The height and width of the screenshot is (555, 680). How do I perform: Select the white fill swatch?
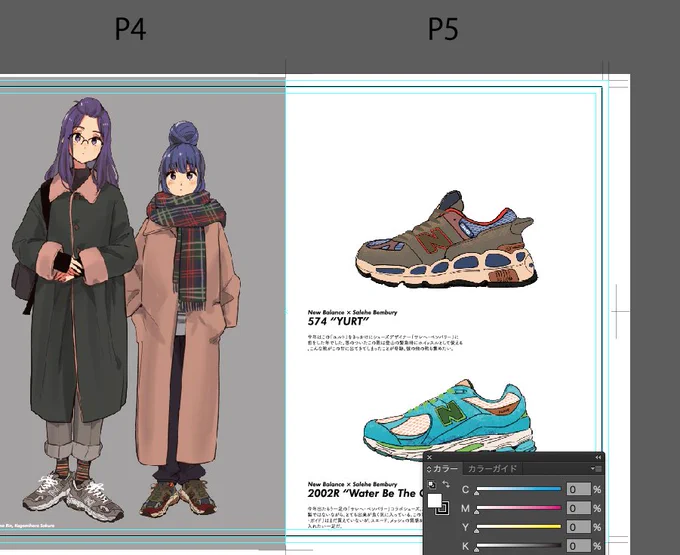click(435, 501)
